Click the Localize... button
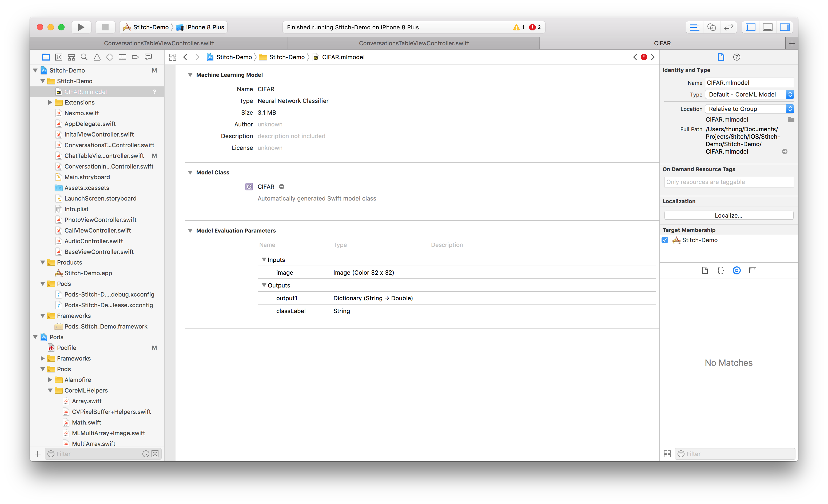The width and height of the screenshot is (828, 504). click(729, 215)
